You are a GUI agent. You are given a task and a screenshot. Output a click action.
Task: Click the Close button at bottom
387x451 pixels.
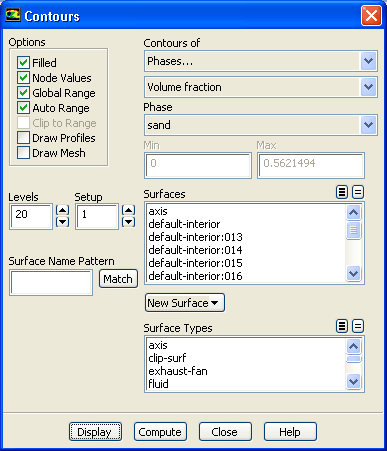(x=225, y=432)
